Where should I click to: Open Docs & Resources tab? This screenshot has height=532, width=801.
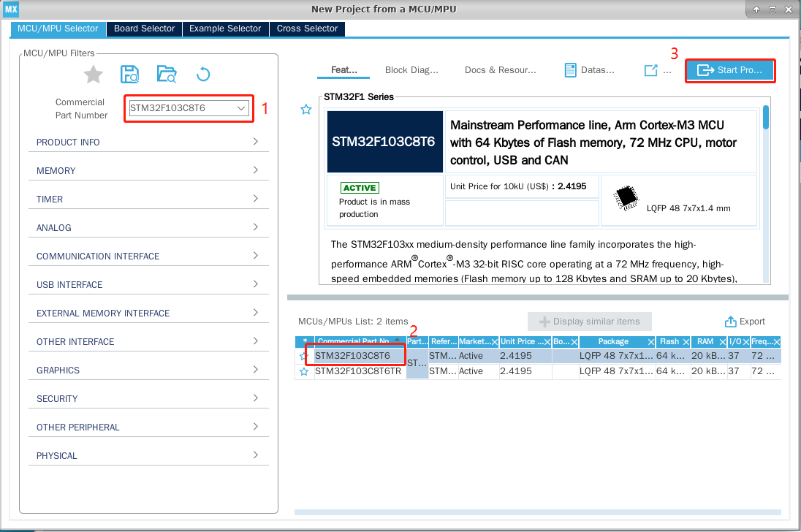coord(501,70)
